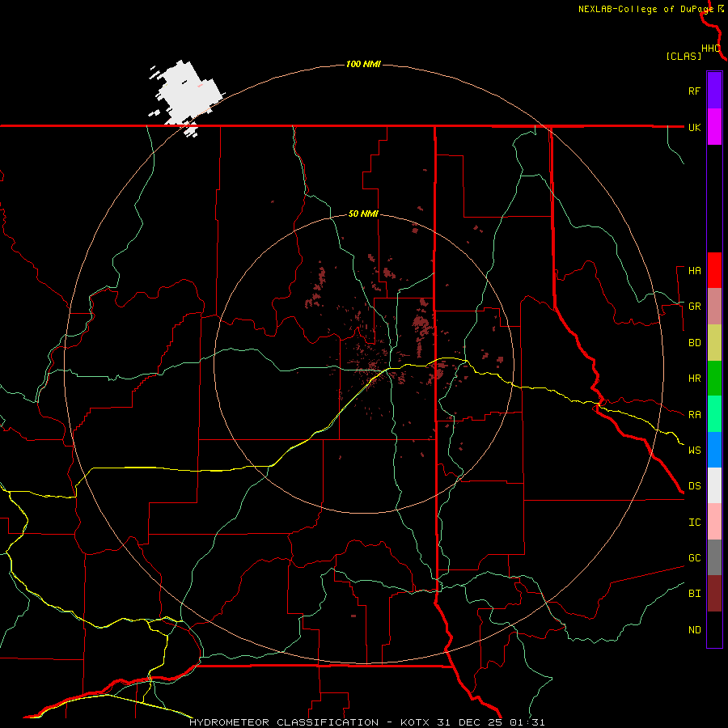Select the BI brown legend swatch
Image resolution: width=728 pixels, height=728 pixels.
click(714, 594)
